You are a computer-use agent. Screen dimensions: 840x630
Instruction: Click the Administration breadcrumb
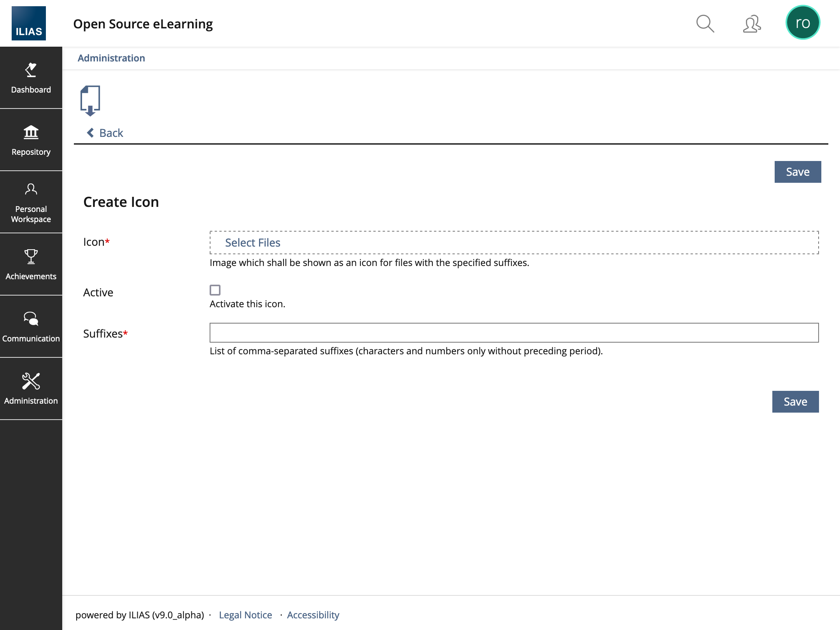pos(111,58)
